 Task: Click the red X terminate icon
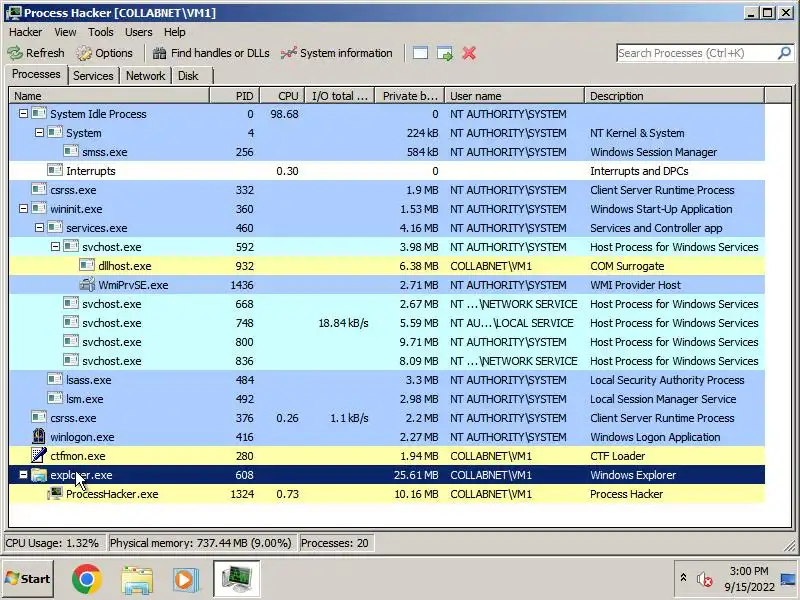(469, 53)
